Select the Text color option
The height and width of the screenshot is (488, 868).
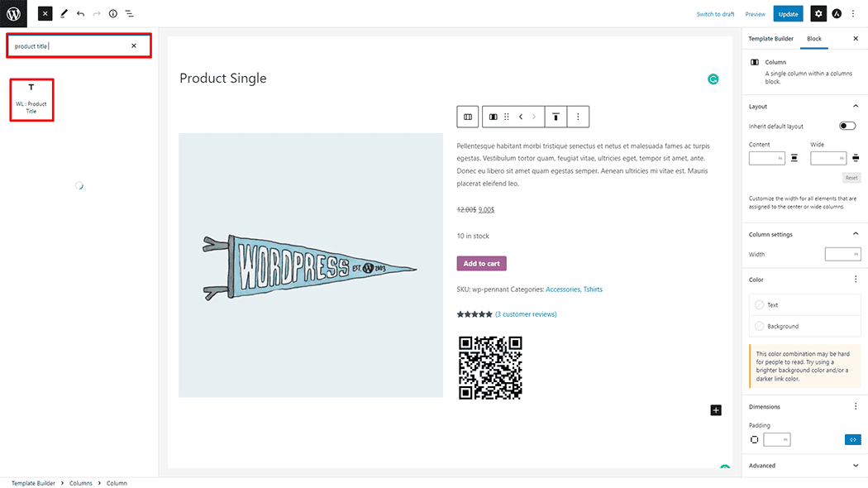(805, 305)
